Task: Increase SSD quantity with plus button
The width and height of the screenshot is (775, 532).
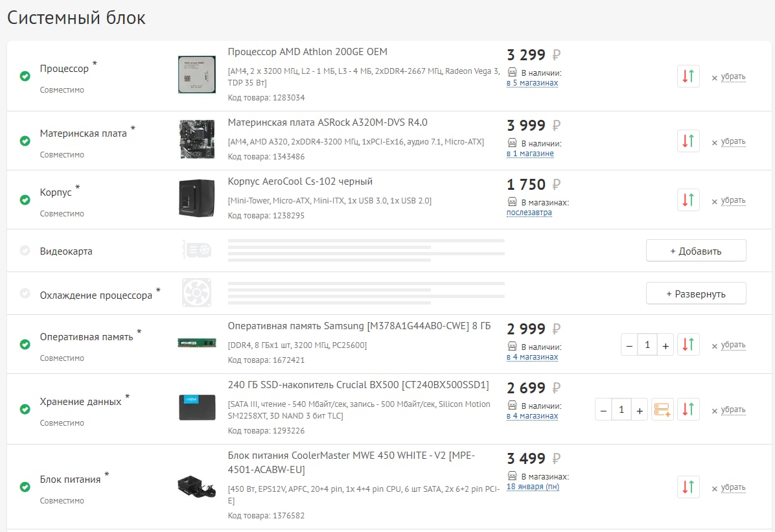Action: tap(640, 410)
